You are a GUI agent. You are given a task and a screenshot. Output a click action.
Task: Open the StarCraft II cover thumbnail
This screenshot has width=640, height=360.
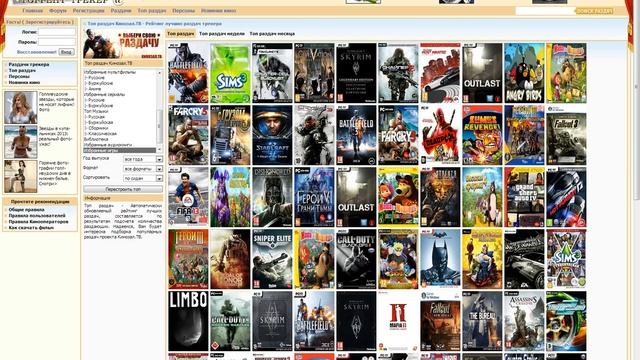pos(272,135)
